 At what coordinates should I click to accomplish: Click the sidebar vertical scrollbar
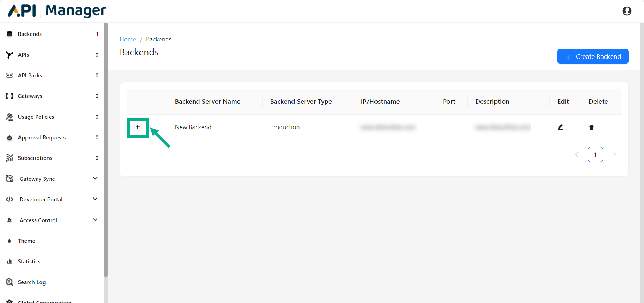[106, 150]
